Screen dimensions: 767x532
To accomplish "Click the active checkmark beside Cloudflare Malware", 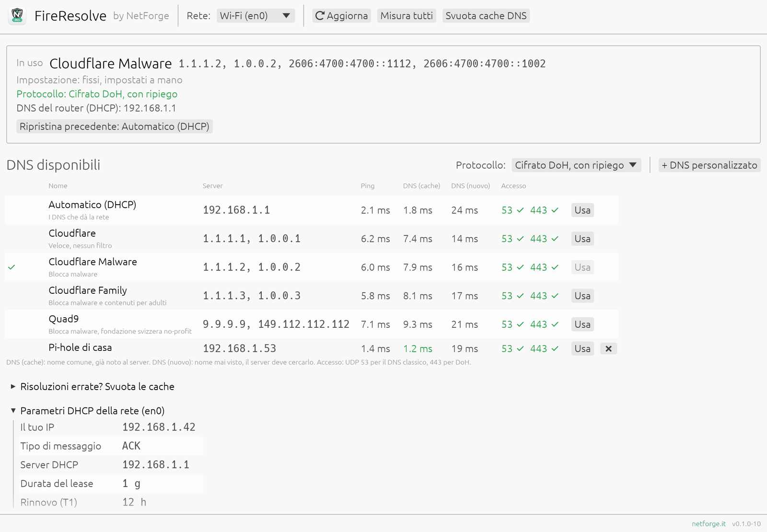I will click(12, 267).
